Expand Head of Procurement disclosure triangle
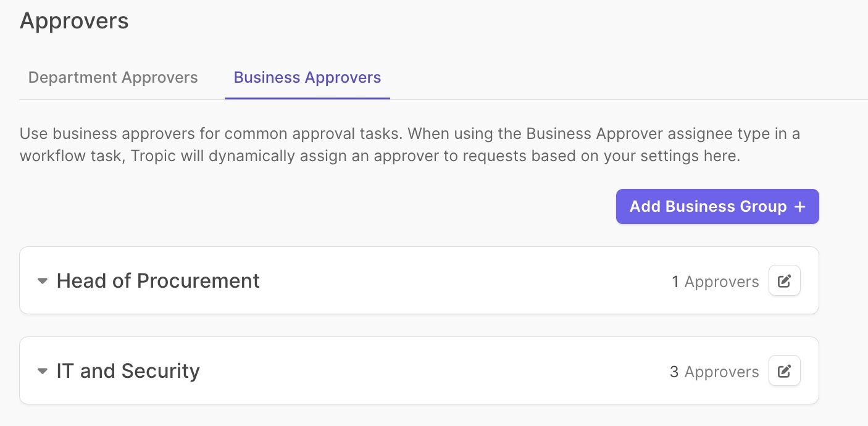This screenshot has width=868, height=426. (x=42, y=281)
